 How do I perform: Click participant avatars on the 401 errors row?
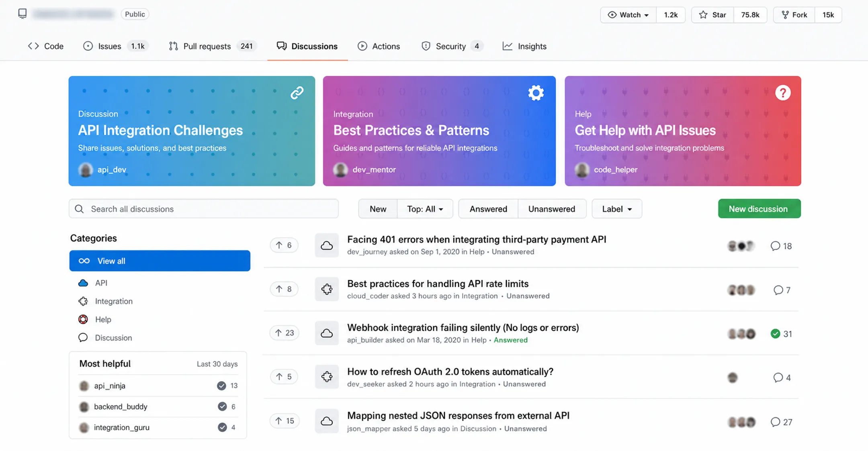(741, 246)
